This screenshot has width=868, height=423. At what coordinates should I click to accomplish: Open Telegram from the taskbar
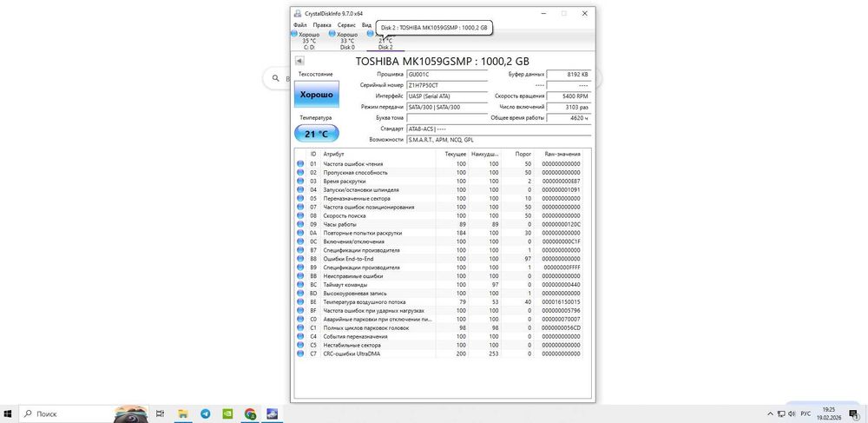click(x=206, y=413)
